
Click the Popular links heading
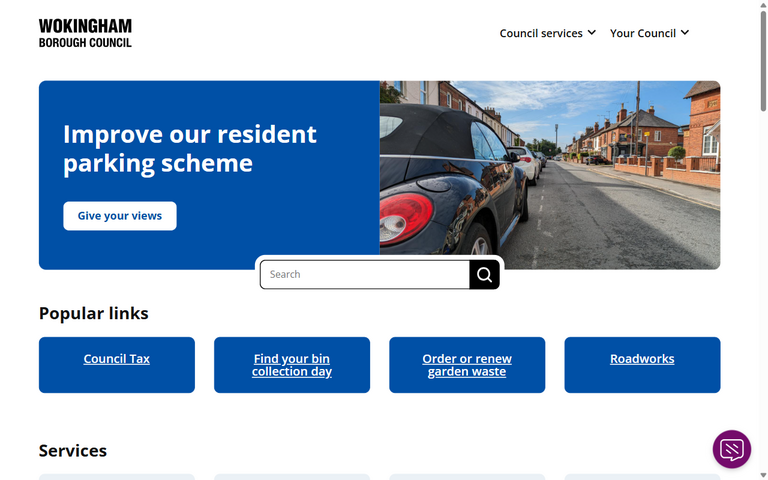(94, 313)
